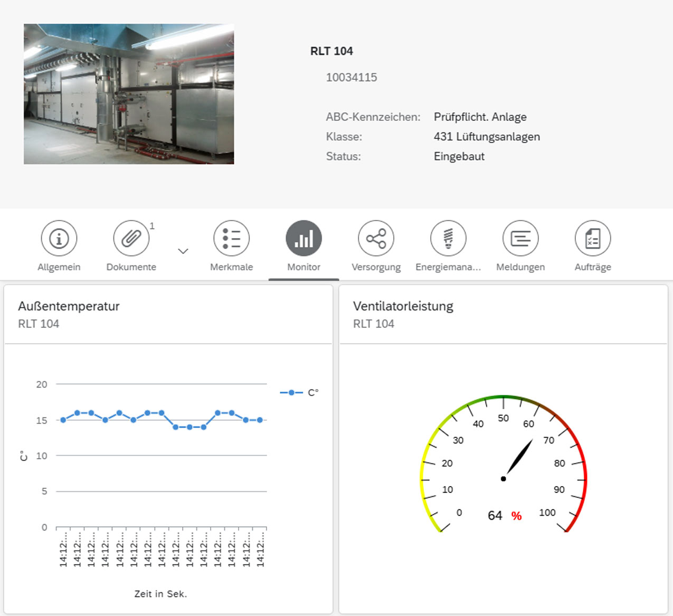Click the Meldungen tab label
Image resolution: width=673 pixels, height=616 pixels.
520,267
